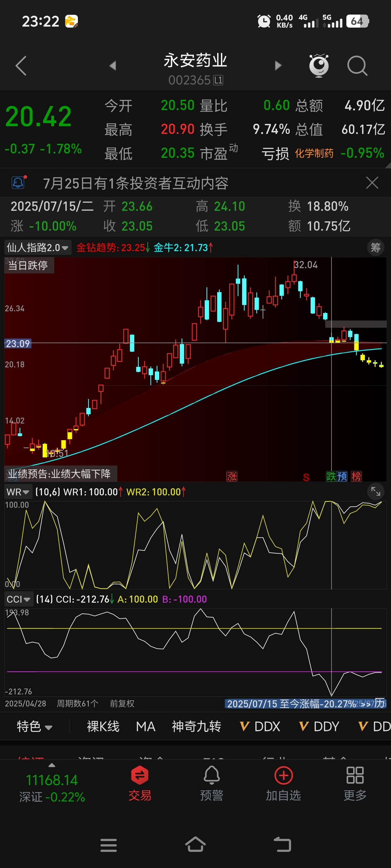This screenshot has width=391, height=868.
Task: Open the CCI indicator dropdown
Action: pyautogui.click(x=19, y=599)
